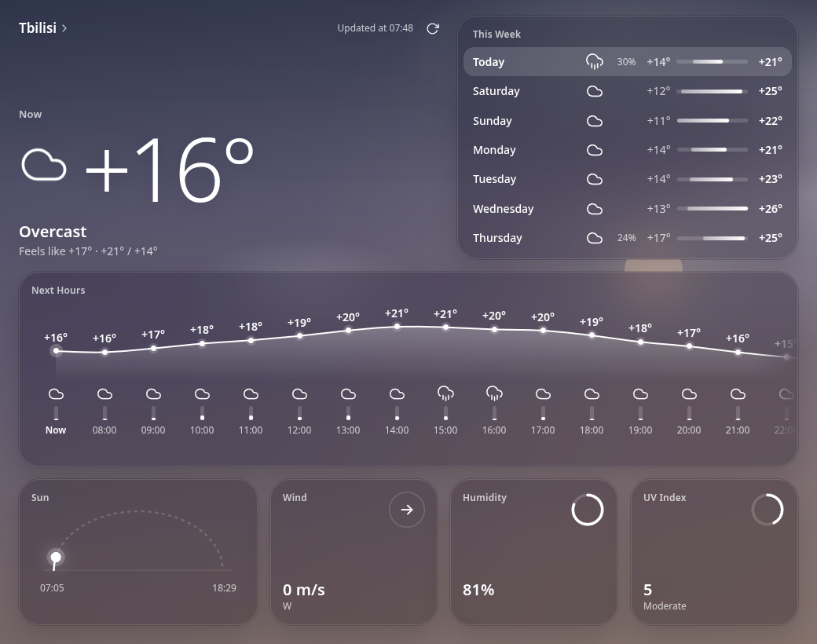Click the cloud icon above 17:00
Image resolution: width=817 pixels, height=644 pixels.
(x=543, y=394)
